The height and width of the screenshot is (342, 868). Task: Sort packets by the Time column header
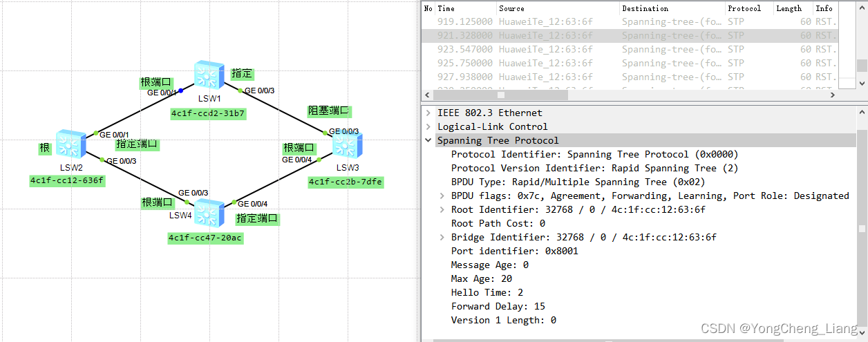tap(466, 8)
